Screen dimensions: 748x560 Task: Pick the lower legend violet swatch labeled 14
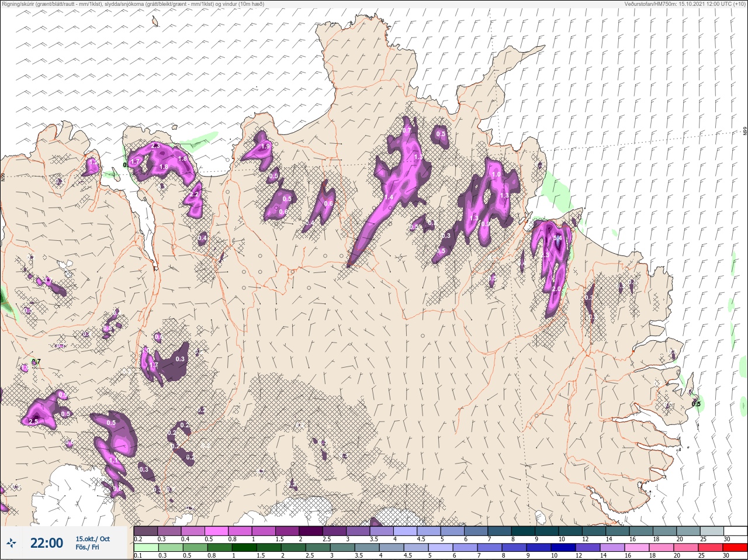click(614, 548)
